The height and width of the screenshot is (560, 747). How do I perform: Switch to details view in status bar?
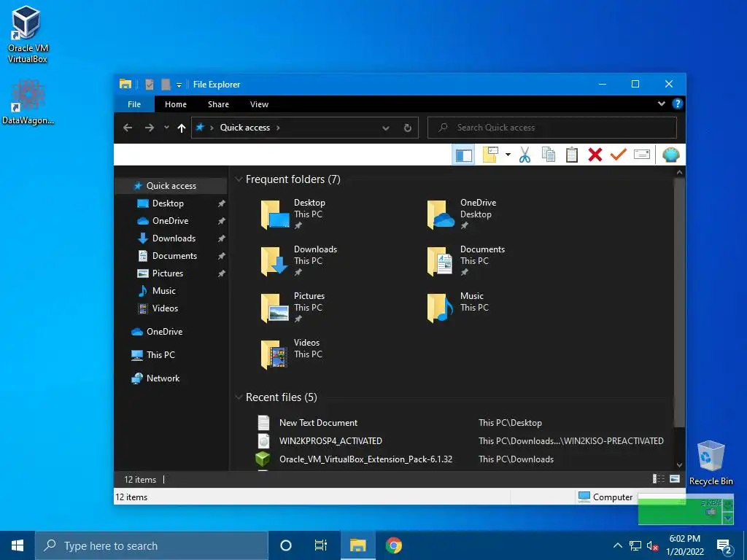(x=659, y=479)
